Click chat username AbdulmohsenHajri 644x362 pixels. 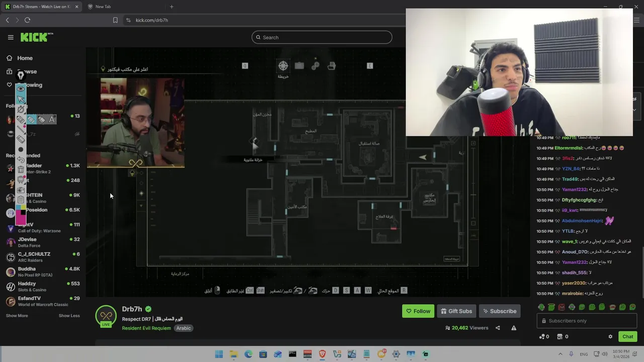tap(582, 221)
